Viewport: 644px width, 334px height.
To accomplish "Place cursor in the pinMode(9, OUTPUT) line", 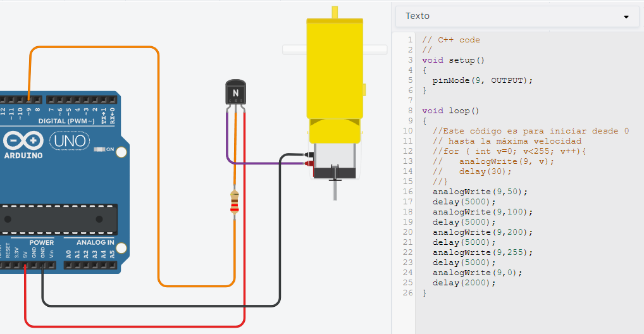I will (x=482, y=80).
